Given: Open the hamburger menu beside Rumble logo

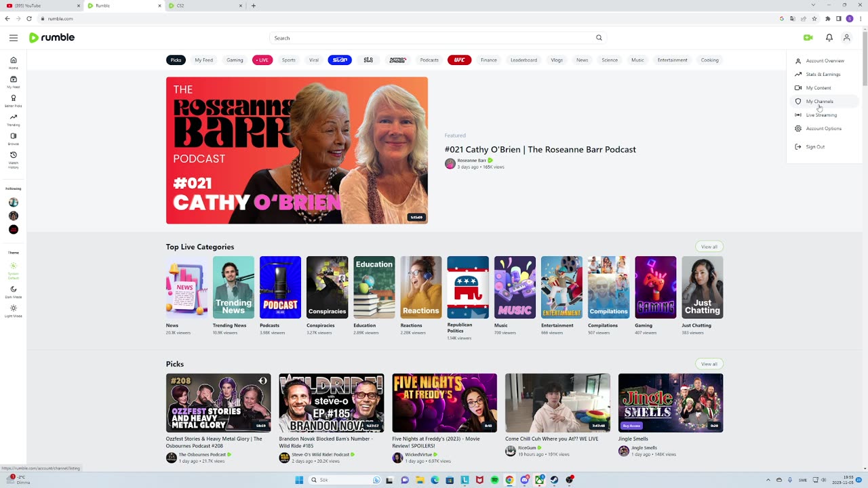Looking at the screenshot, I should click(14, 38).
